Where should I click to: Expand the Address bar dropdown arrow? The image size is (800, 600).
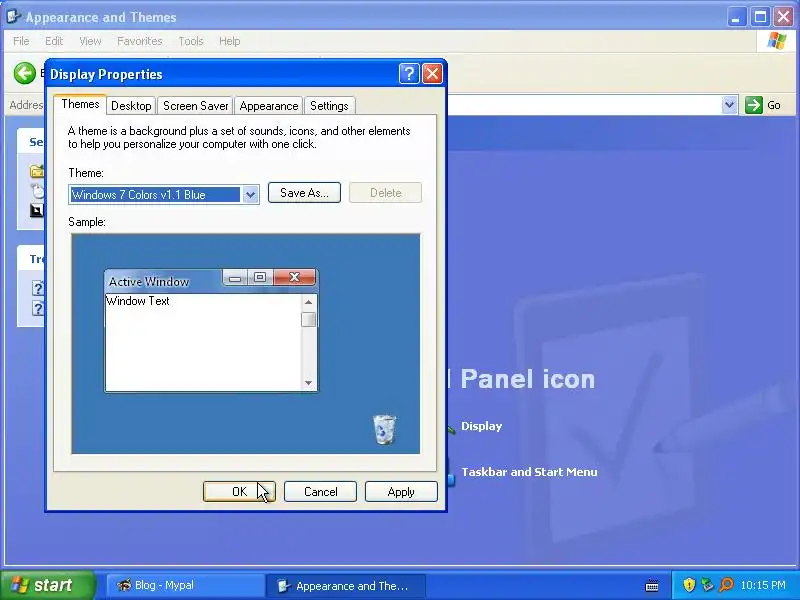pos(729,105)
